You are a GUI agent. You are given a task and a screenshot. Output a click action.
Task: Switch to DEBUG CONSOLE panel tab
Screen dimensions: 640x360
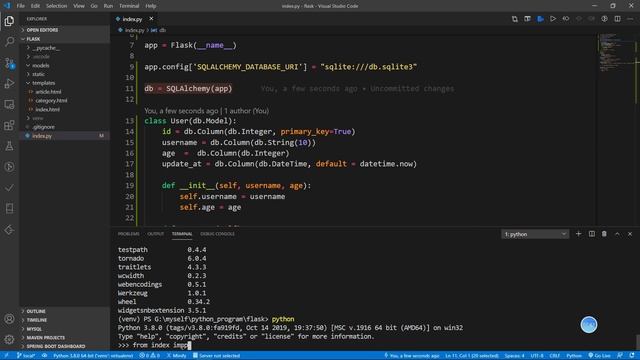click(217, 234)
